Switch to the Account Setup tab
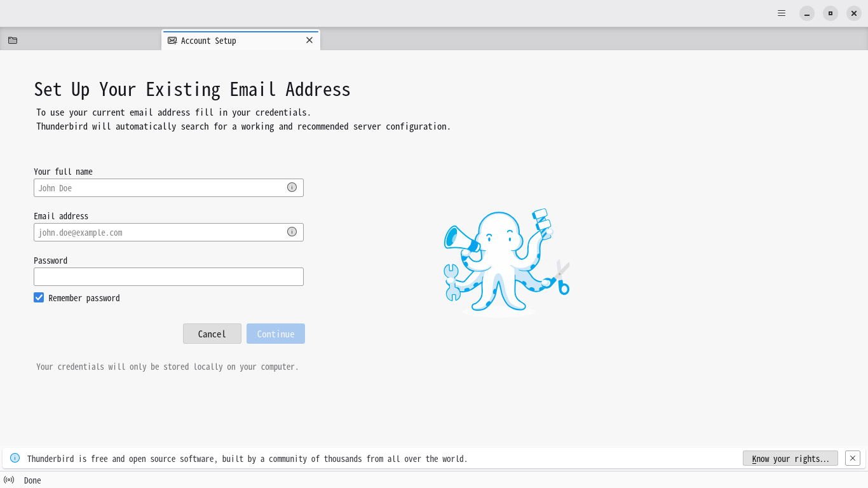 [241, 40]
